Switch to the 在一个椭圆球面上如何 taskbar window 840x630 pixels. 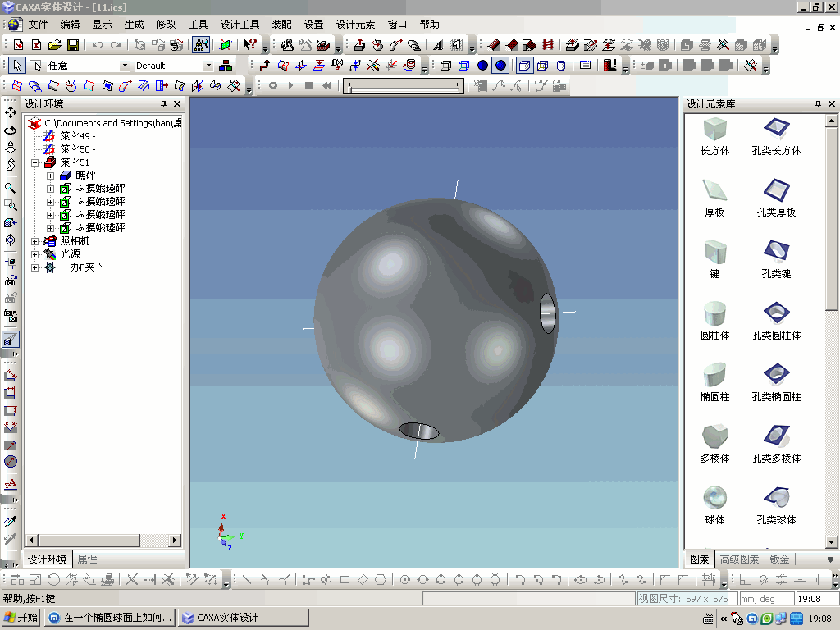pos(109,618)
